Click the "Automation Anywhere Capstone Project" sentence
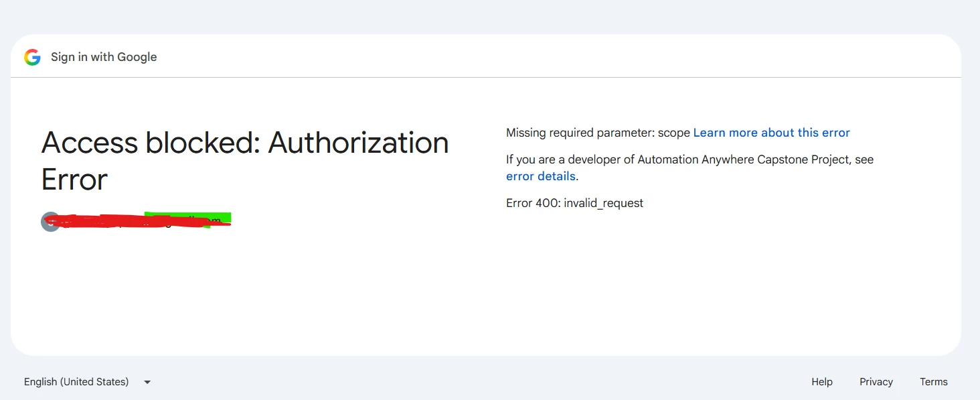Viewport: 980px width, 400px height. tap(689, 168)
